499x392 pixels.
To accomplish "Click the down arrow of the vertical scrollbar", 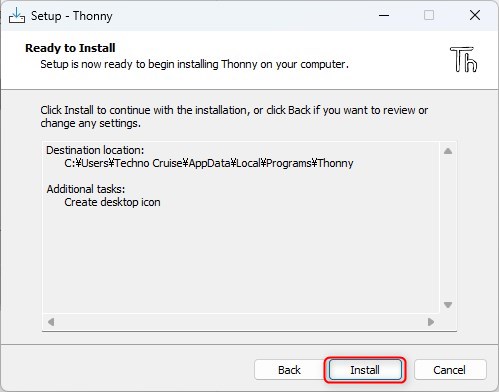I will pyautogui.click(x=448, y=305).
